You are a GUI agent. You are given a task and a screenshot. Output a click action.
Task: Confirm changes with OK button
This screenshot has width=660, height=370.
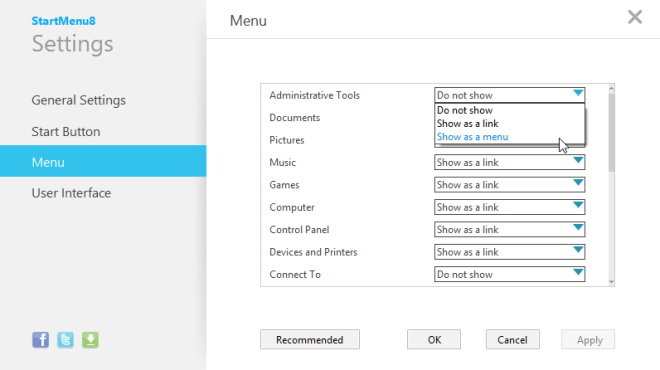(434, 339)
